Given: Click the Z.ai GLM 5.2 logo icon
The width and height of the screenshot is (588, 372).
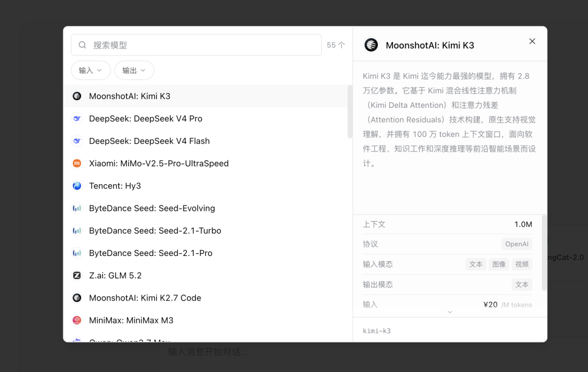Looking at the screenshot, I should pos(77,276).
